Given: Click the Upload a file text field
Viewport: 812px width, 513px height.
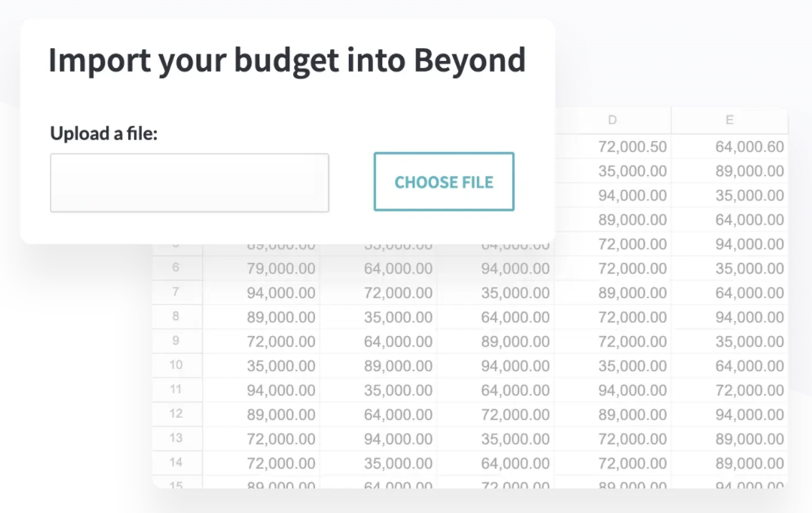Looking at the screenshot, I should point(189,183).
